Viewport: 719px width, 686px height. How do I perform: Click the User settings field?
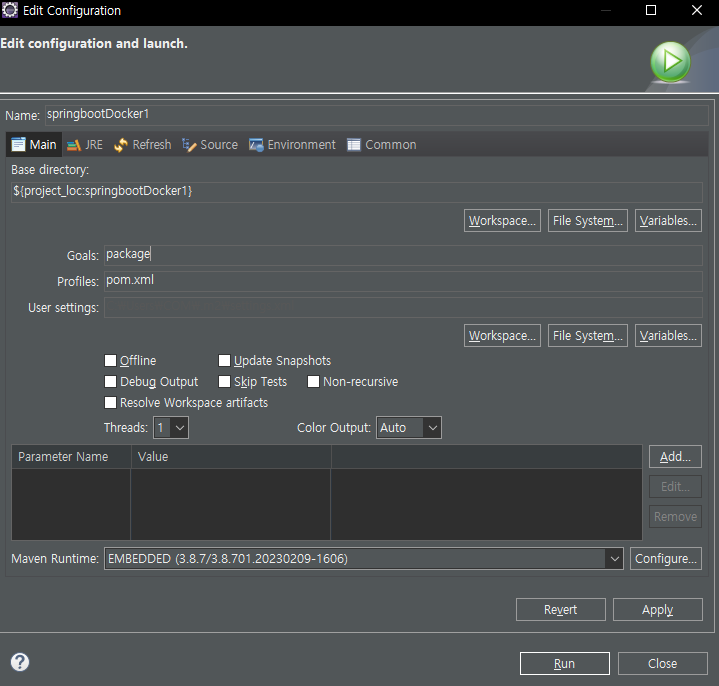(x=403, y=307)
